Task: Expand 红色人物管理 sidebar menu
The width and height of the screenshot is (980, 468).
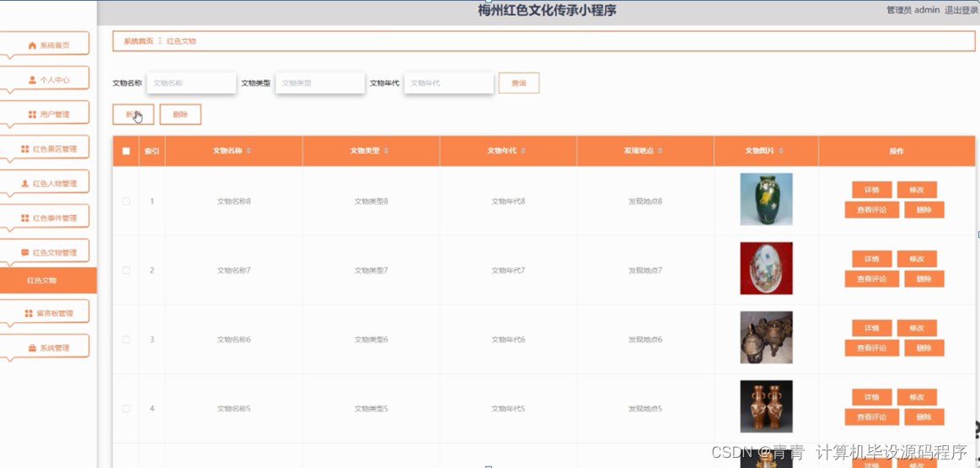Action: [x=45, y=181]
